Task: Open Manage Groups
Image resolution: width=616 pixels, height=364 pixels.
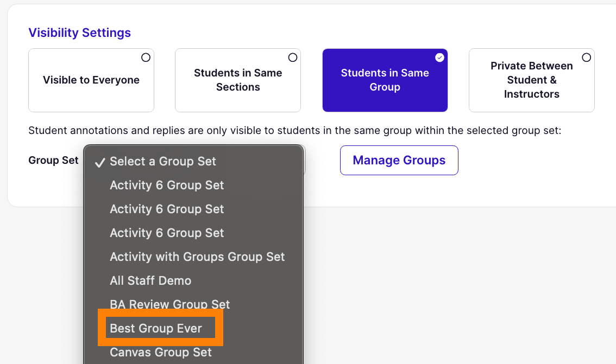Action: pos(399,160)
